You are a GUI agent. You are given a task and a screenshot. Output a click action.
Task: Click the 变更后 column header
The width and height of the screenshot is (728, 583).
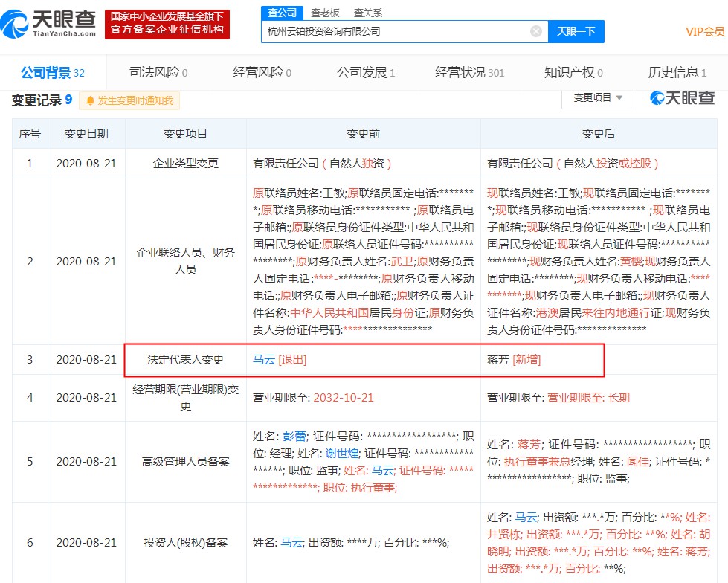click(599, 134)
